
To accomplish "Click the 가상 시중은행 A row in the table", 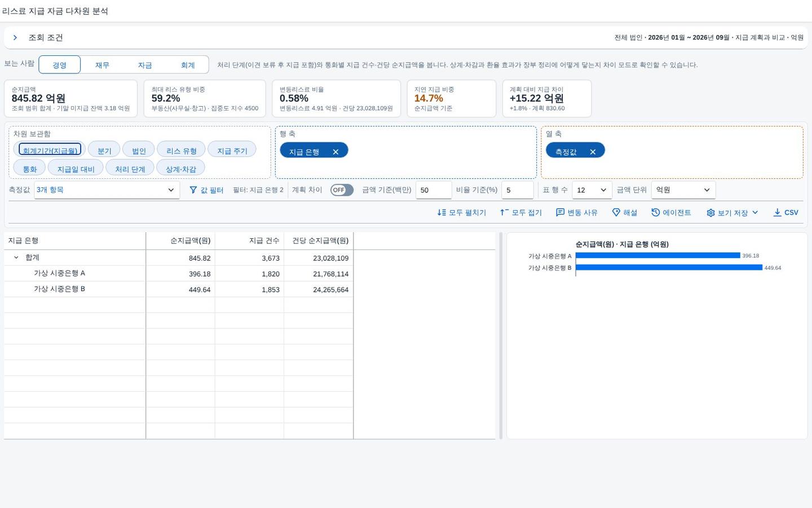I will pyautogui.click(x=179, y=274).
